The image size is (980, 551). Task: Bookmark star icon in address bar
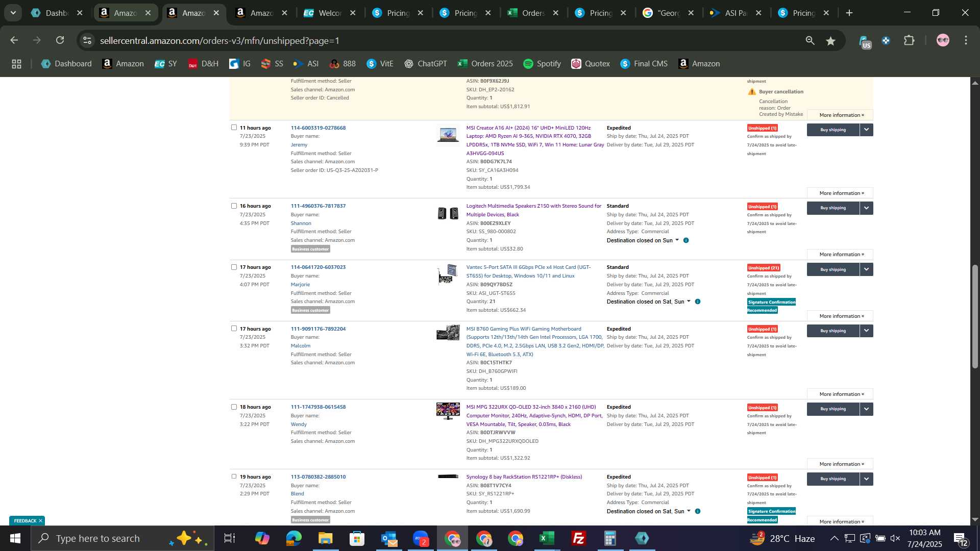click(x=831, y=41)
